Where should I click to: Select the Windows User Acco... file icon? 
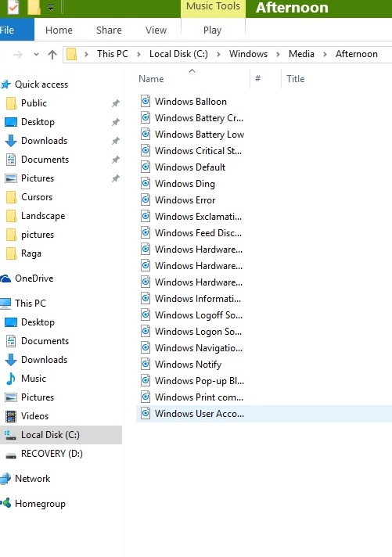[x=146, y=414]
